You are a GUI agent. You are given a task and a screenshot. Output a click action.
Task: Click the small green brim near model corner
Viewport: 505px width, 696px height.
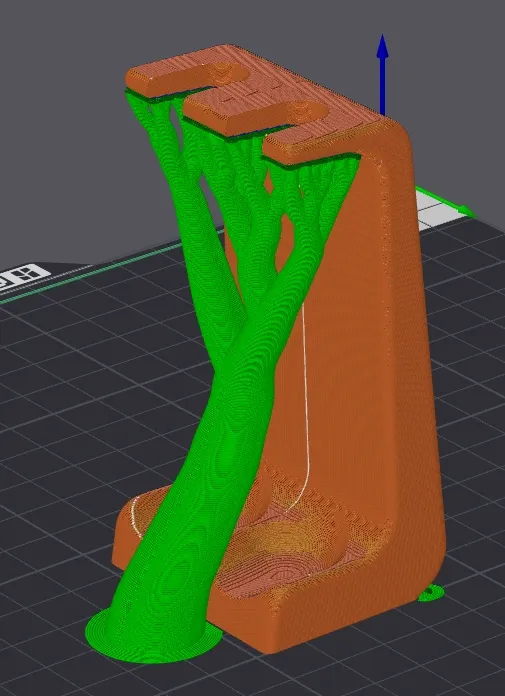pos(431,593)
